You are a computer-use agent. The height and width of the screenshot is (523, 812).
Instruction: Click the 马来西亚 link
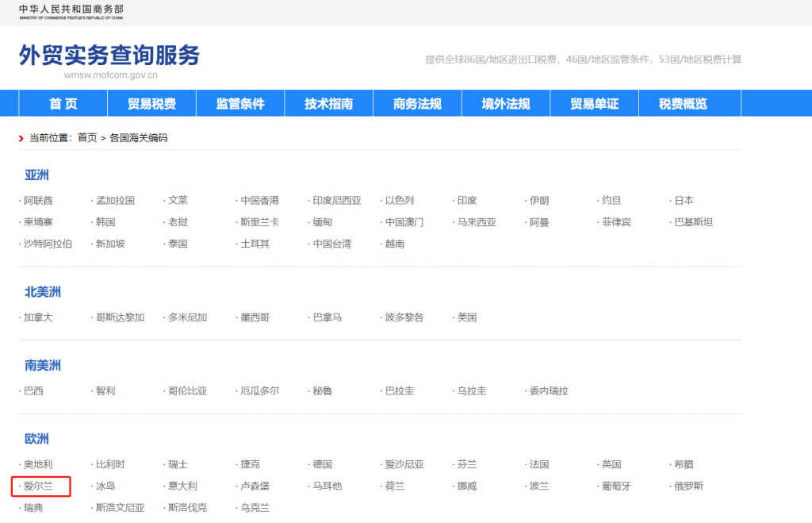(x=477, y=222)
